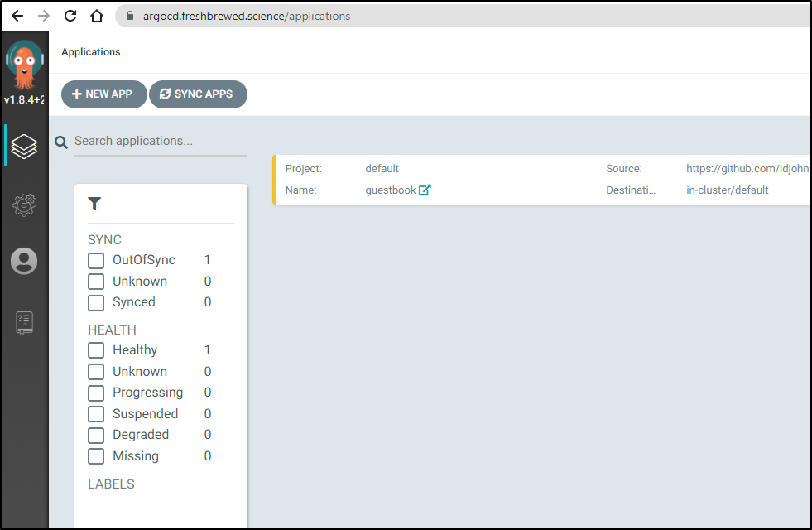
Task: Open the Settings gears icon in sidebar
Action: 24,205
